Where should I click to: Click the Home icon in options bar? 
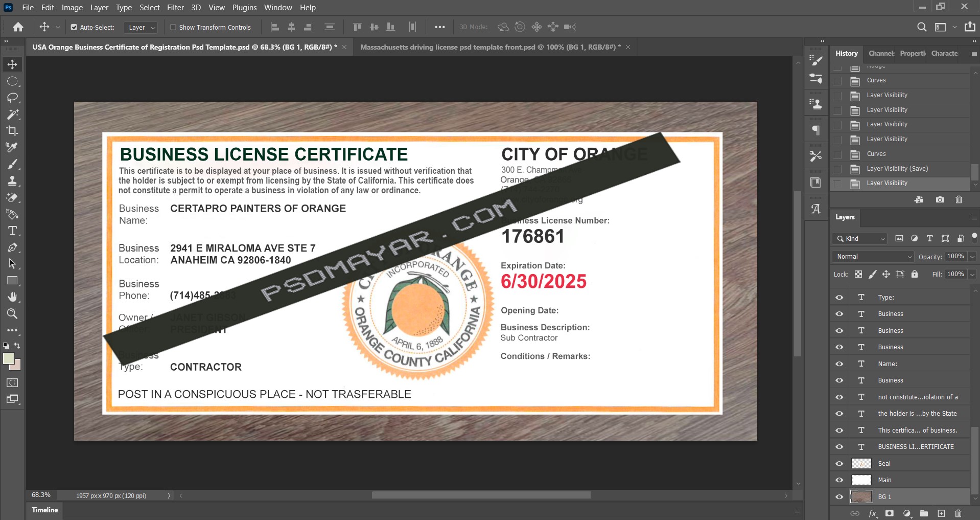18,27
